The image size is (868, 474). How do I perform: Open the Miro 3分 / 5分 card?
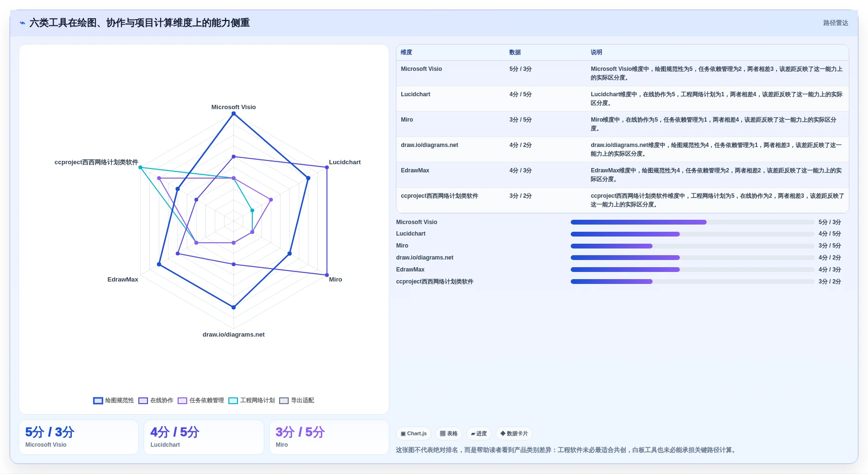(x=329, y=437)
